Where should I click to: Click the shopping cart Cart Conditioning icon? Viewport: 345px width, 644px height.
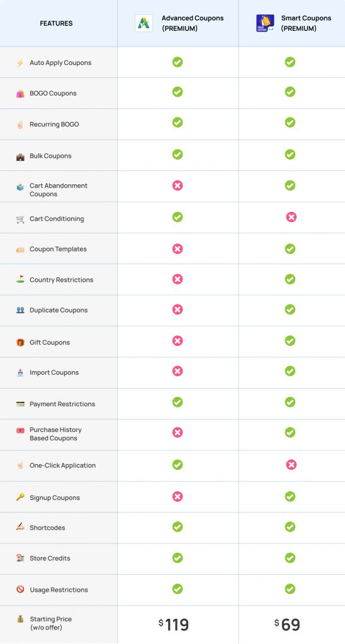[x=20, y=219]
